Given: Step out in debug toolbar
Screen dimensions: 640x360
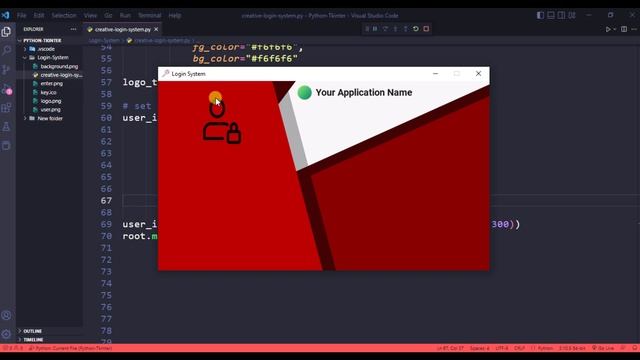Looking at the screenshot, I should (x=405, y=29).
